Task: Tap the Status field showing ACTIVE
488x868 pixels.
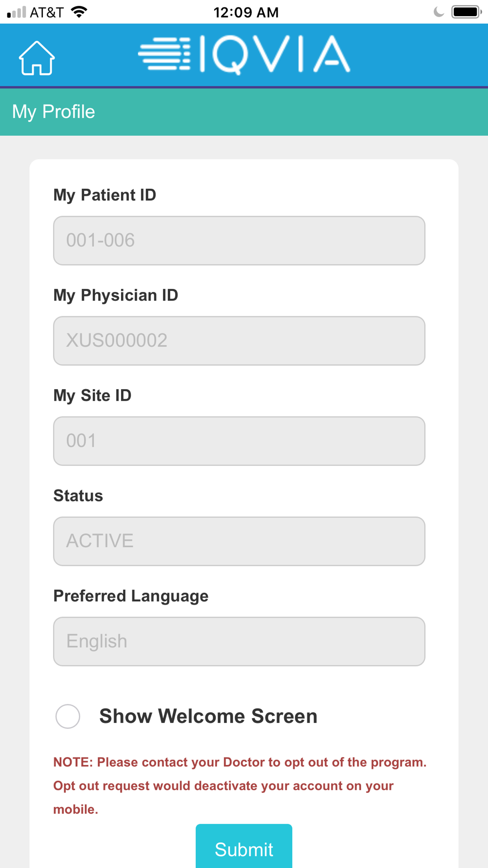Action: point(239,541)
